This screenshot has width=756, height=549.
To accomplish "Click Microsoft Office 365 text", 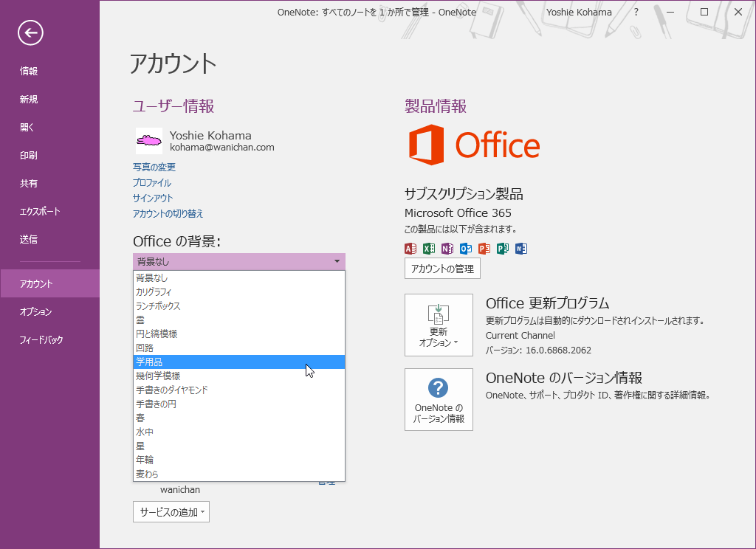I will tap(458, 213).
